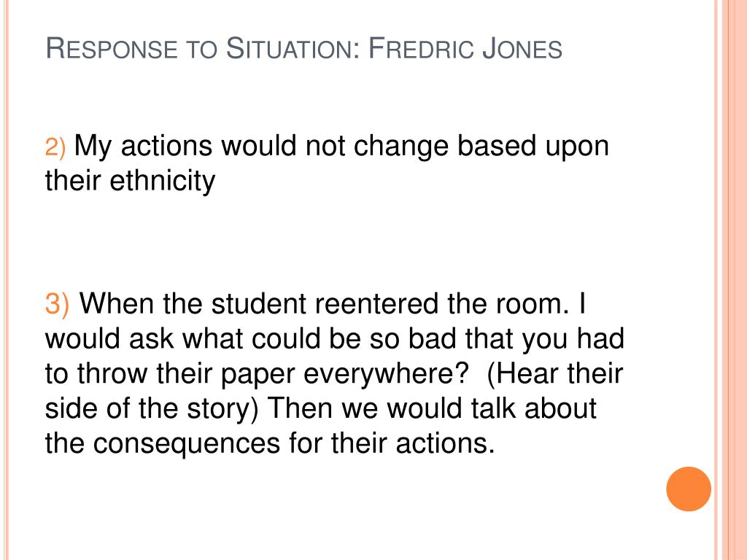The height and width of the screenshot is (560, 747).
Task: Click the word "ethnicity" in point 2
Action: point(163,182)
